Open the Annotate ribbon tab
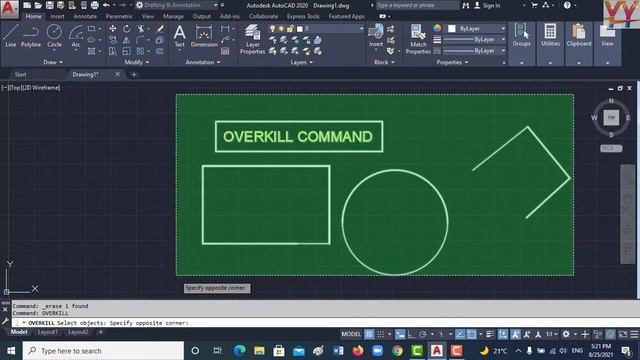 click(85, 17)
